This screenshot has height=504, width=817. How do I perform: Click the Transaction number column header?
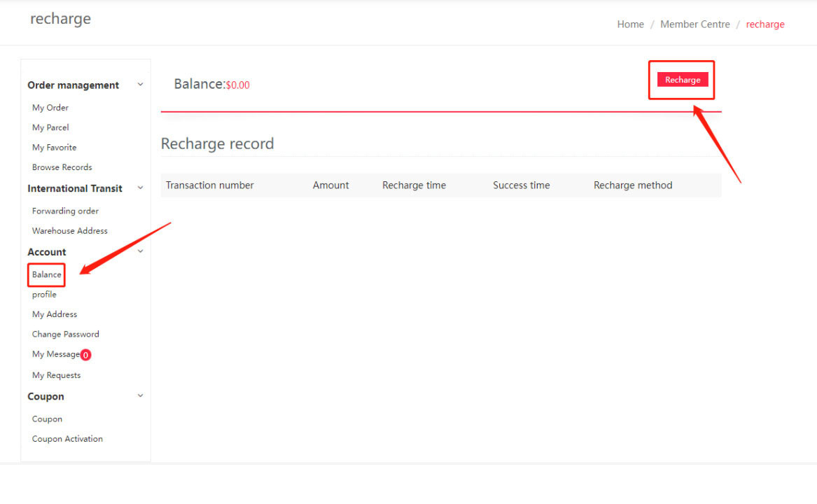[209, 185]
